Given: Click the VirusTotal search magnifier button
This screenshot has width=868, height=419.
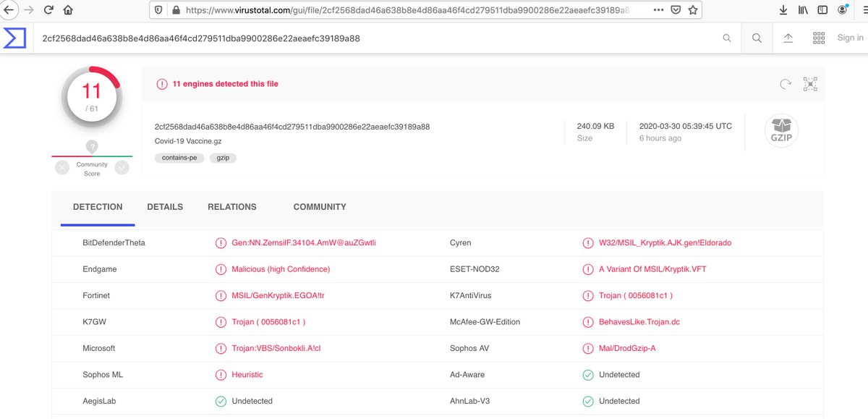Looking at the screenshot, I should (x=757, y=38).
